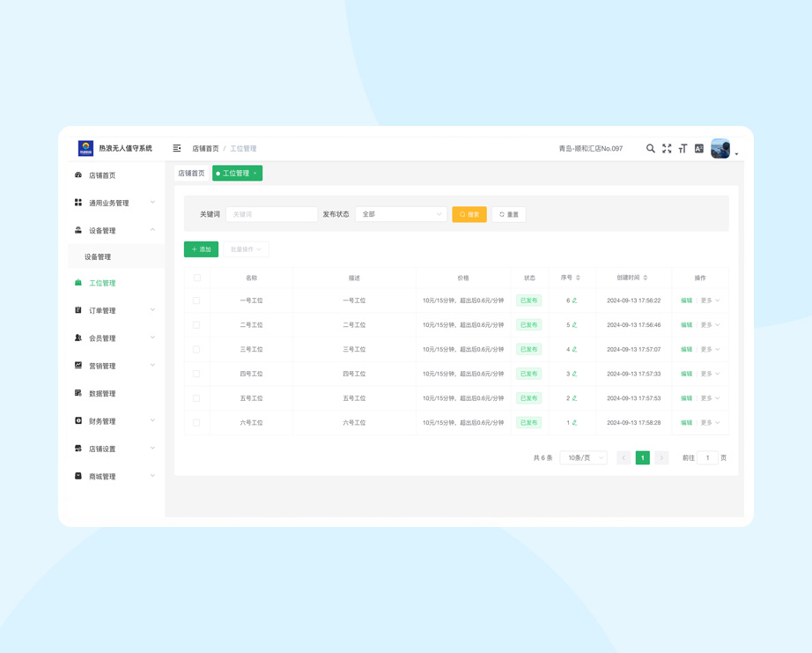Open the 发布状态 dropdown showing 全部

pyautogui.click(x=401, y=214)
